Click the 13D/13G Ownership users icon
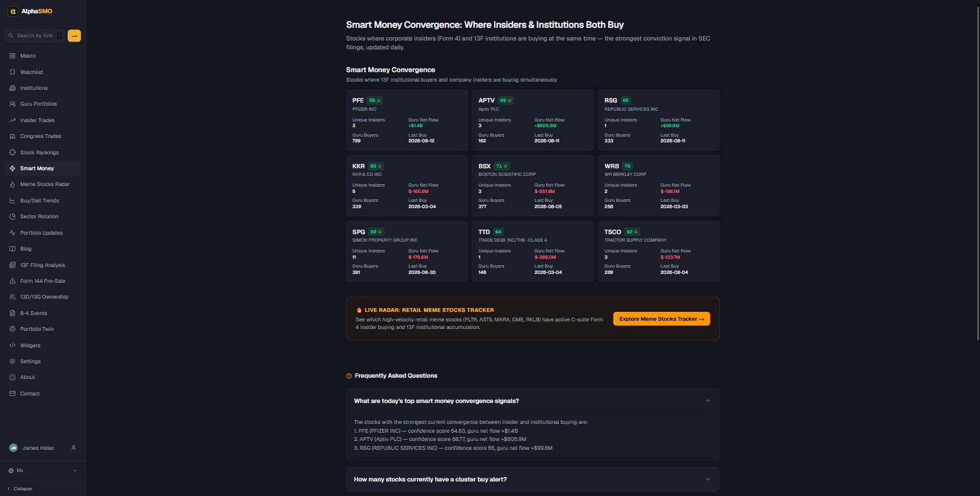Screen dimensions: 980x496 pos(12,297)
